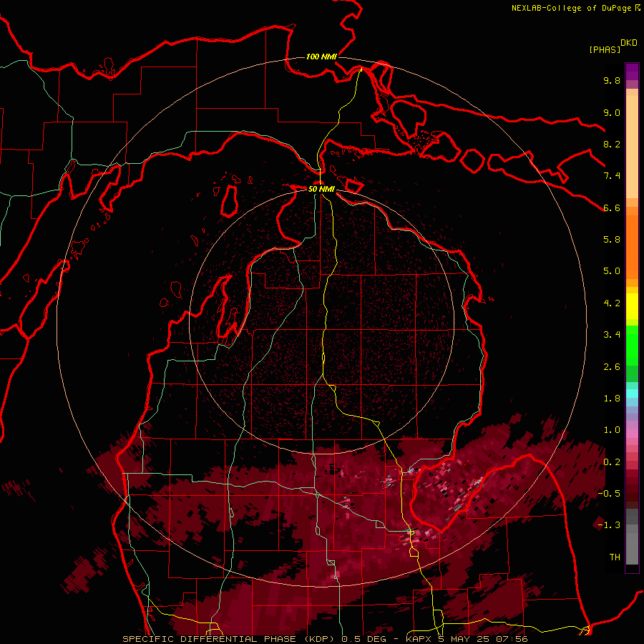The image size is (644, 644).
Task: Click the -0.5 scale value
Action: (x=609, y=494)
